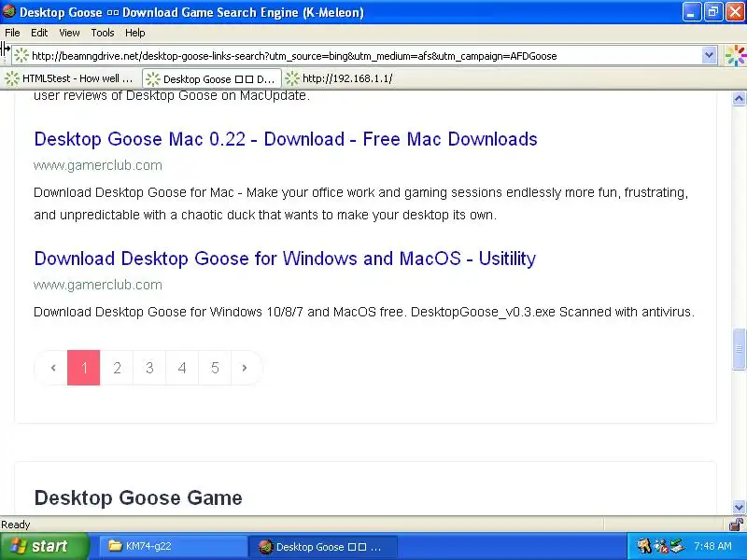The image size is (747, 560).
Task: Switch to the HTML5test tab
Action: [x=71, y=78]
